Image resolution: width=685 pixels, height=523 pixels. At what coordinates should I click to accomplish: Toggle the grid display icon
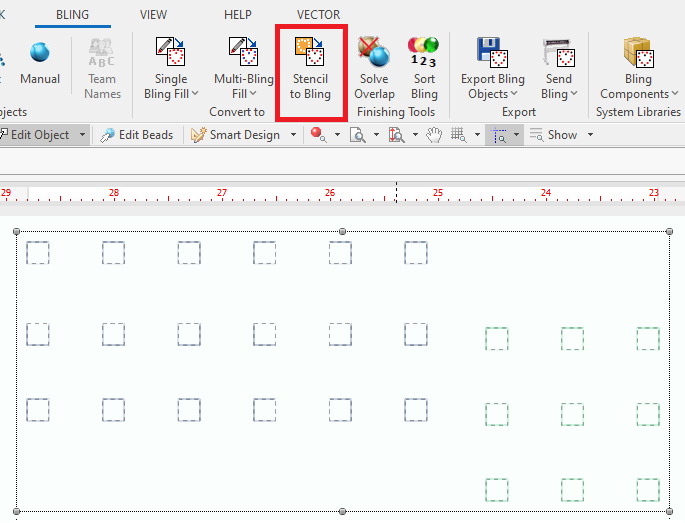[x=459, y=135]
